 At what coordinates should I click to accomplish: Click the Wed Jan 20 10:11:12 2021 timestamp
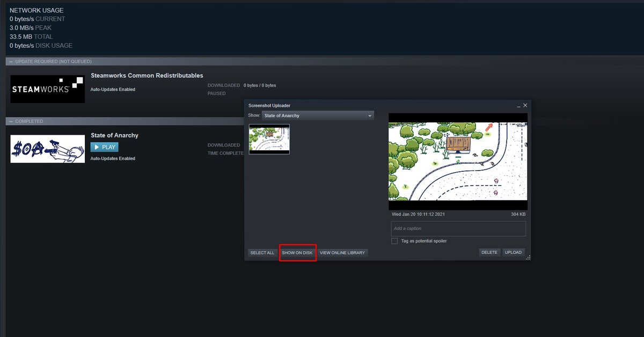(x=418, y=214)
